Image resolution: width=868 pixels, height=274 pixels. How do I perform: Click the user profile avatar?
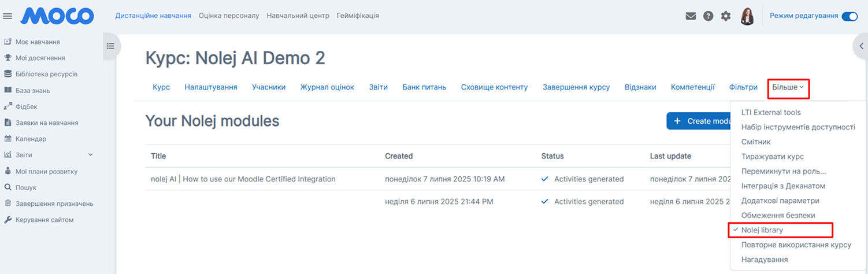coord(747,16)
